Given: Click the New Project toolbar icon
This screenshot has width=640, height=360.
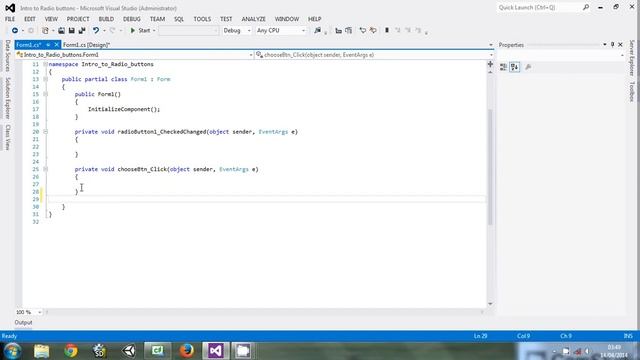Looking at the screenshot, I should coord(45,31).
